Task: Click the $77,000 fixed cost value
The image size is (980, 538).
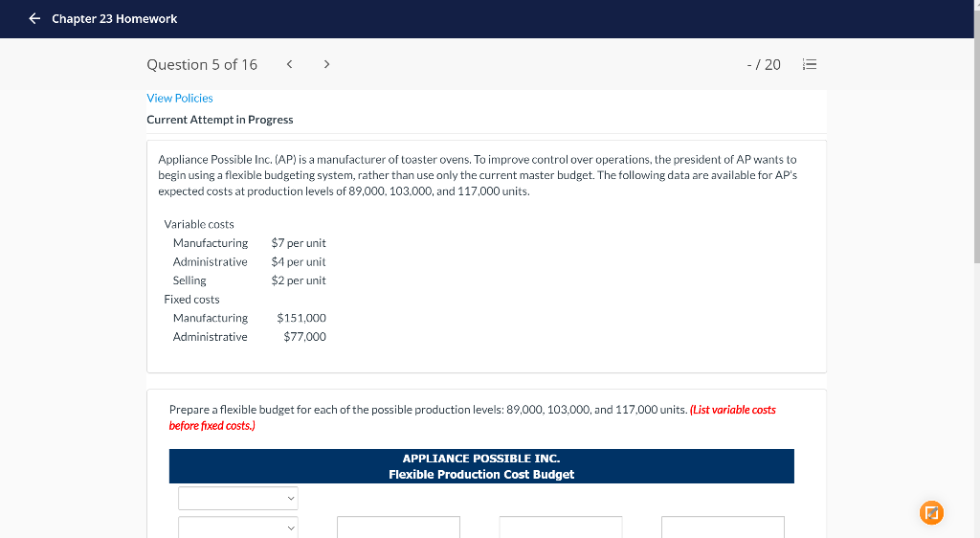Action: click(x=304, y=337)
